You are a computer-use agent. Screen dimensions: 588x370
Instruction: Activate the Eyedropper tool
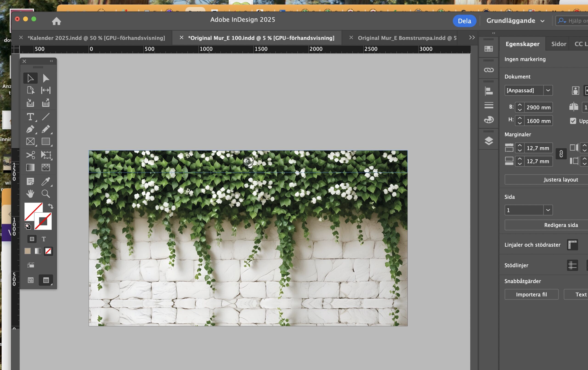(46, 181)
